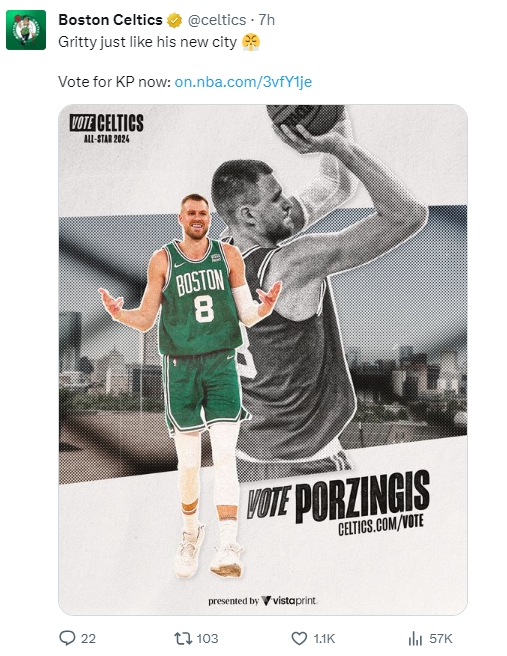
Task: Click the huffing face emoji in tweet
Action: click(251, 42)
